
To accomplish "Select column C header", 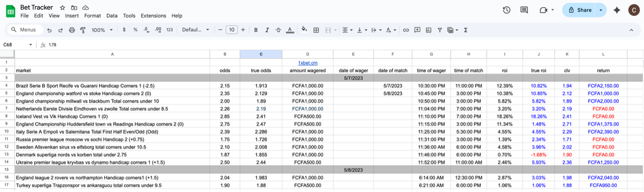I will tap(261, 54).
